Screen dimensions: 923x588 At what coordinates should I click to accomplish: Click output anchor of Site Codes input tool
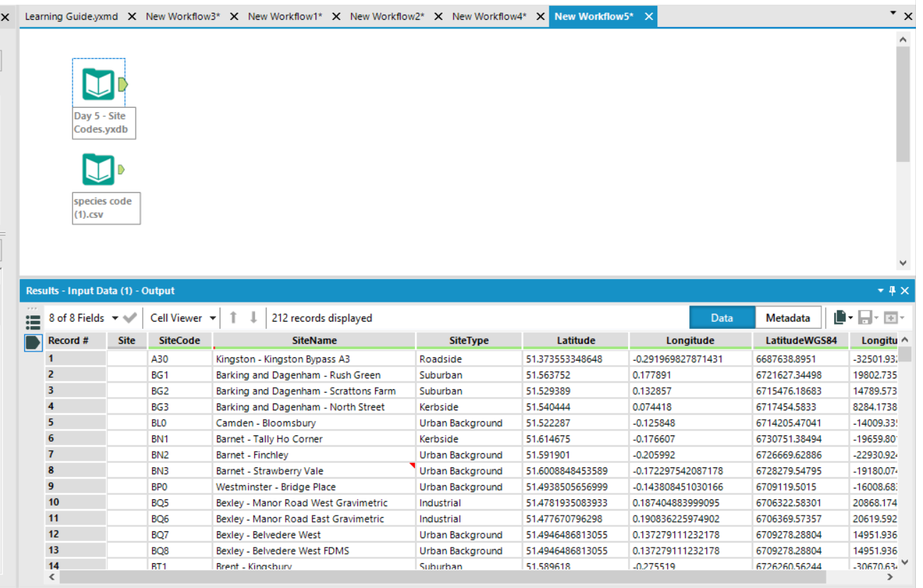pos(124,85)
